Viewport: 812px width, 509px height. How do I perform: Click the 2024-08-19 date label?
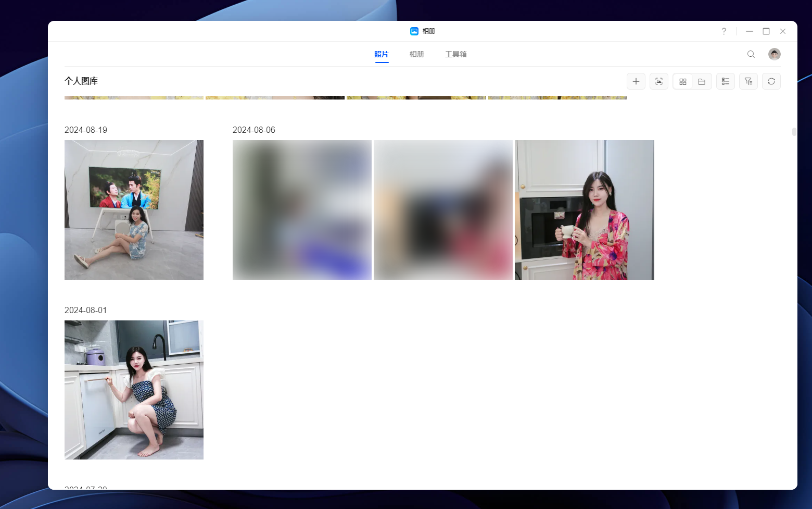click(x=86, y=130)
